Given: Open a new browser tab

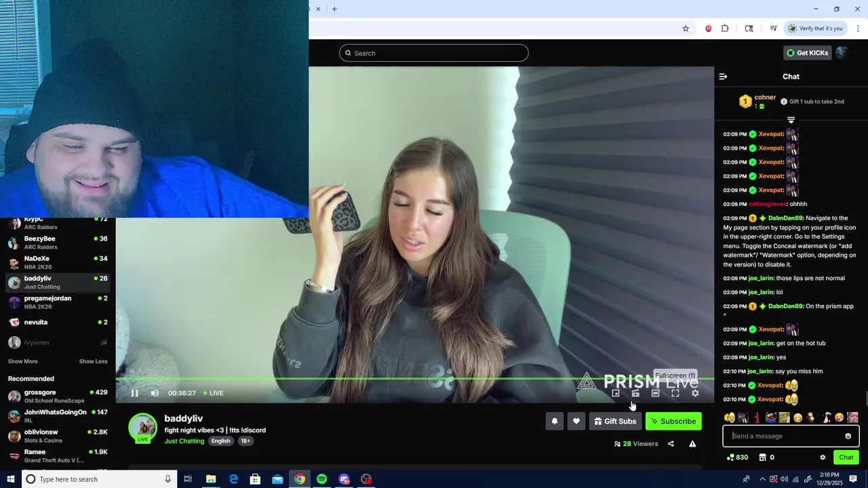Looking at the screenshot, I should (334, 9).
